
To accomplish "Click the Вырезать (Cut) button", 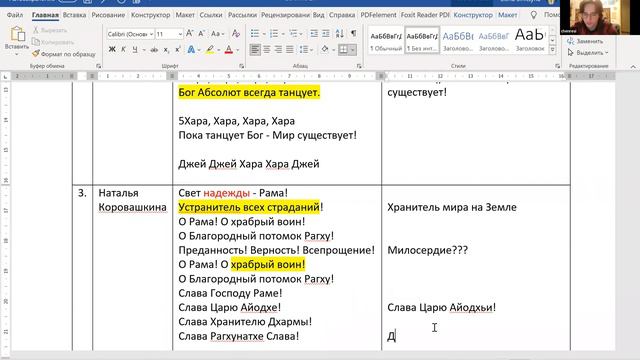I will 49,30.
